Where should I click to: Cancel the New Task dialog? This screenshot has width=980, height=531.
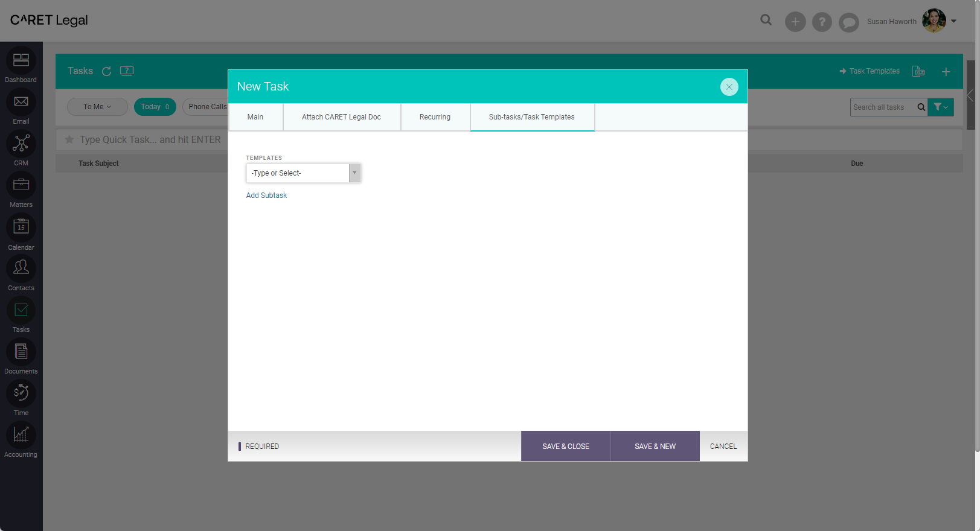pyautogui.click(x=723, y=447)
